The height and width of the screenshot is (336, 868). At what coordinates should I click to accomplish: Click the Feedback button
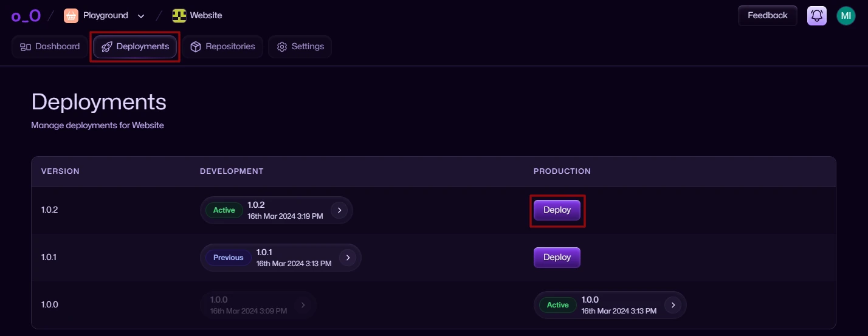tap(768, 16)
